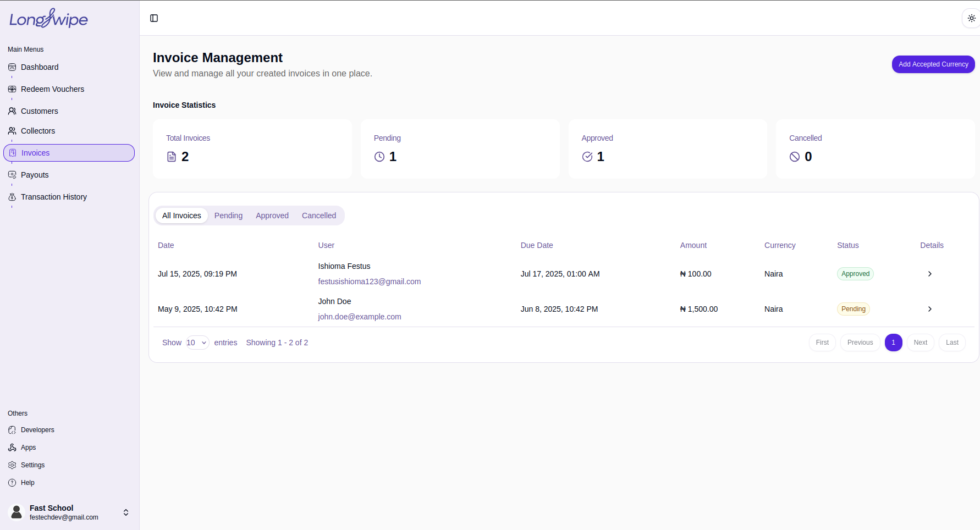Click the Payouts icon
Screen dimensions: 980x530
(x=12, y=175)
